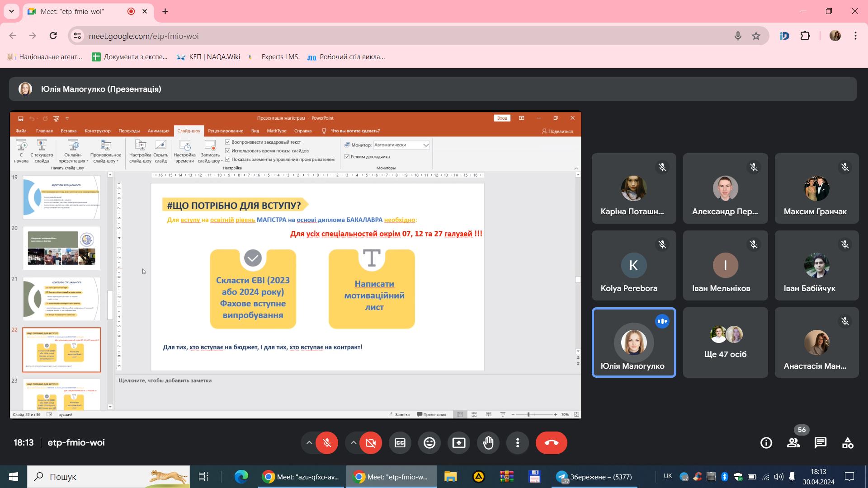Bookmark this page with the star icon
The image size is (868, 488).
click(756, 36)
